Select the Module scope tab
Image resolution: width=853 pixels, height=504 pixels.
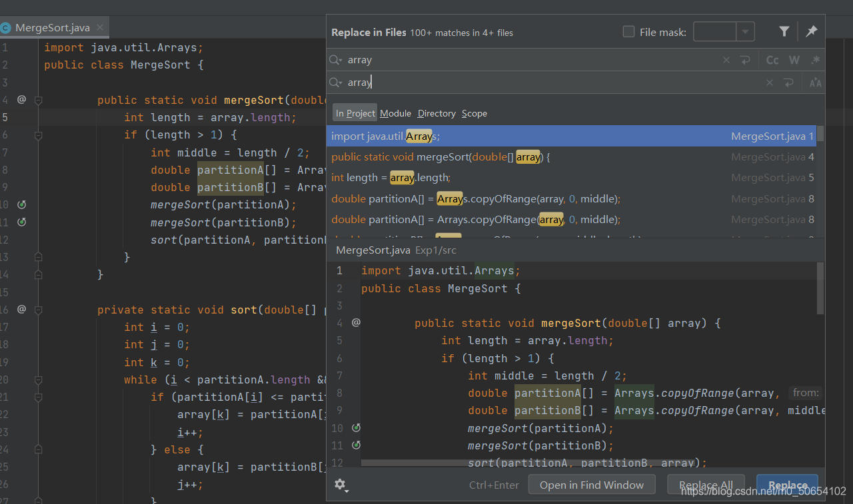pyautogui.click(x=395, y=113)
